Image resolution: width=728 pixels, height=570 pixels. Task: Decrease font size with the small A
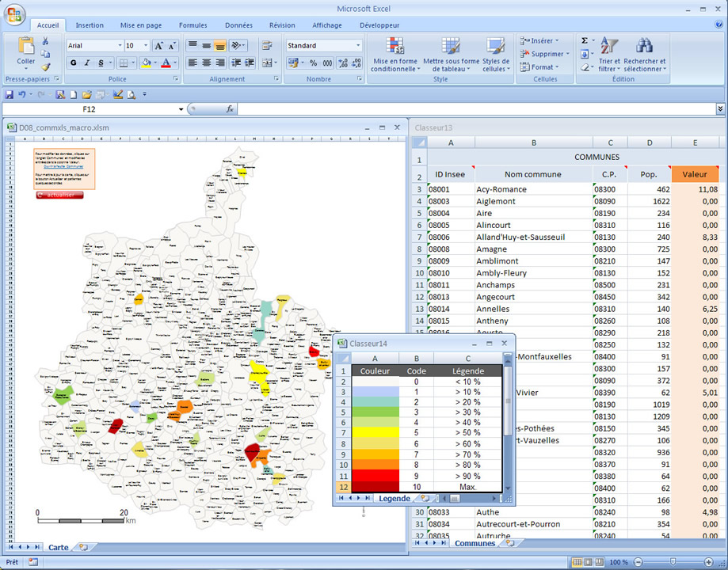(x=172, y=45)
